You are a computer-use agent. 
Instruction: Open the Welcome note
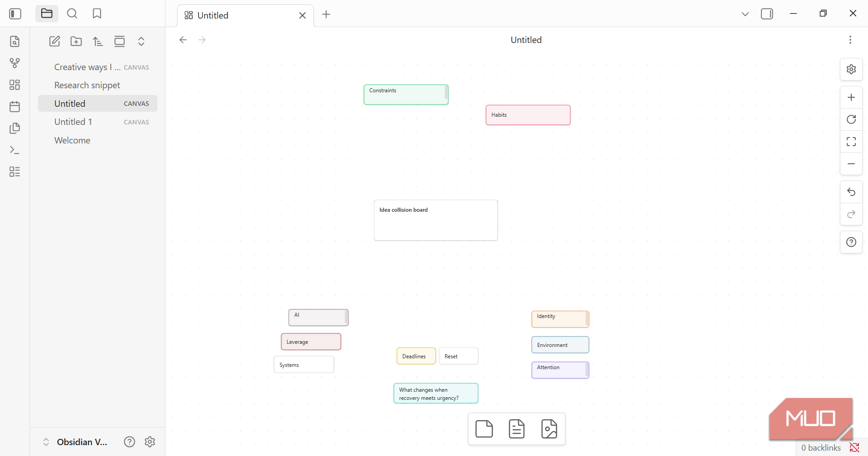(98, 140)
